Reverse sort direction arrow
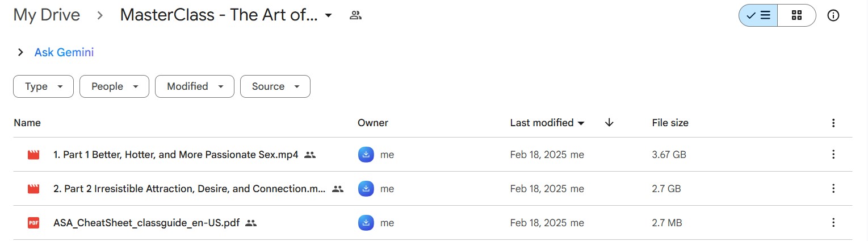This screenshot has height=241, width=868. tap(609, 123)
